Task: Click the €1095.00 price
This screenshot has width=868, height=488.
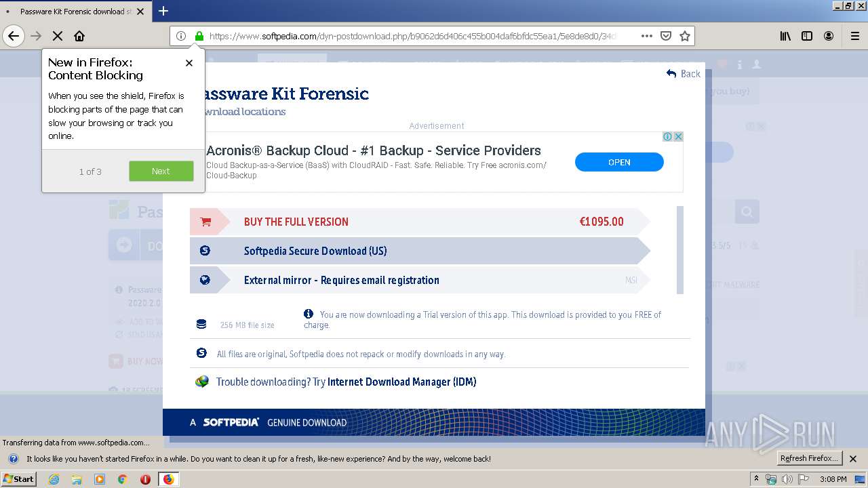Action: pos(601,222)
